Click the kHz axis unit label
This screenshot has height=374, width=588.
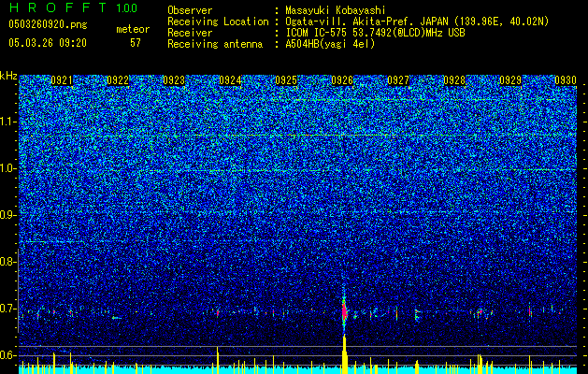coord(8,76)
